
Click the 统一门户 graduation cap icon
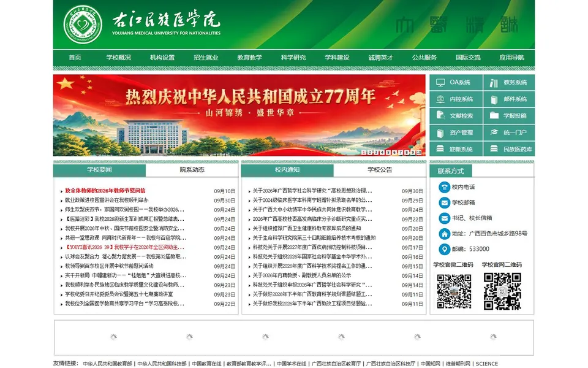pyautogui.click(x=494, y=132)
